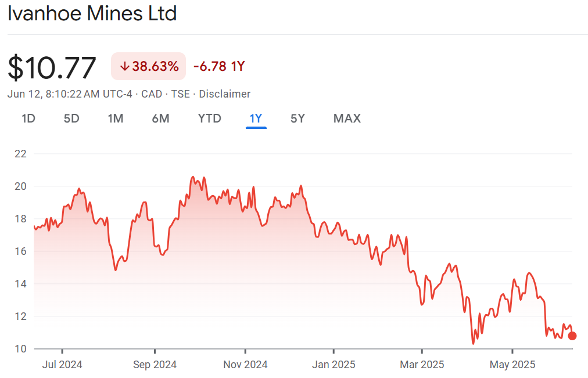Switch chart to 5Y range

point(297,118)
